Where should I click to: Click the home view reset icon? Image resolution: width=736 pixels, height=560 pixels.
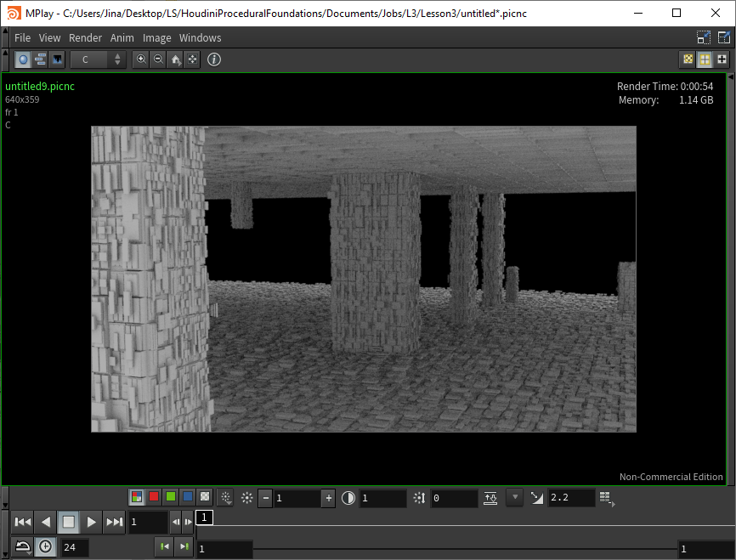coord(176,59)
